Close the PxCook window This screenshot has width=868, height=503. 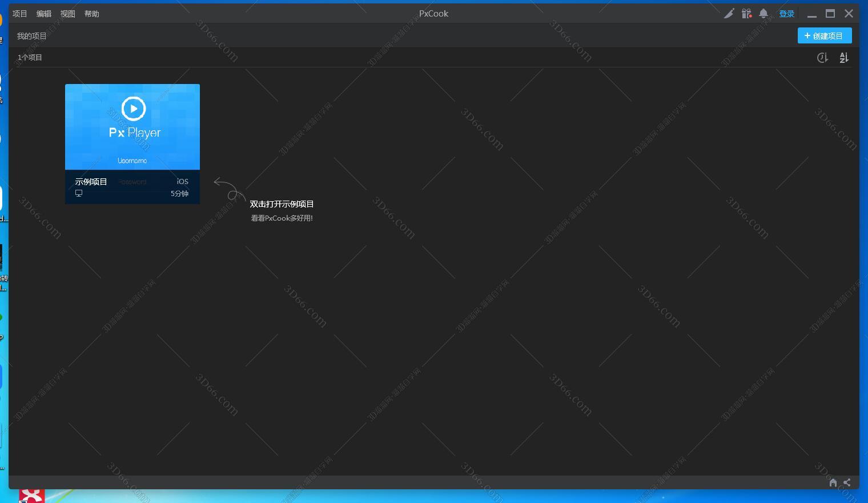point(849,14)
